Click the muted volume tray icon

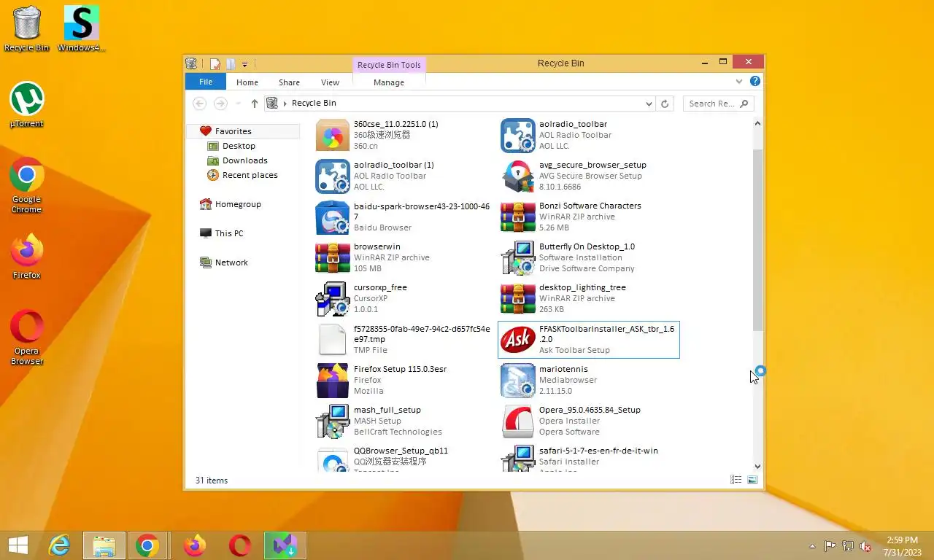pyautogui.click(x=865, y=546)
